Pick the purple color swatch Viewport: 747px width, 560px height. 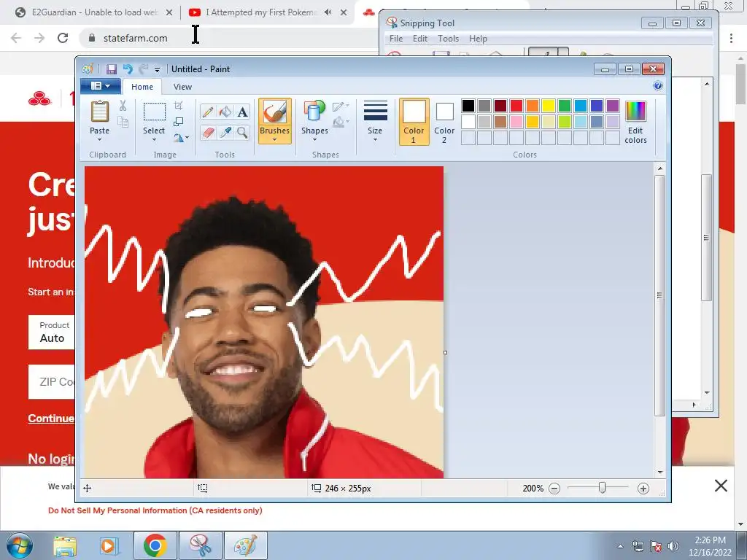pos(613,106)
